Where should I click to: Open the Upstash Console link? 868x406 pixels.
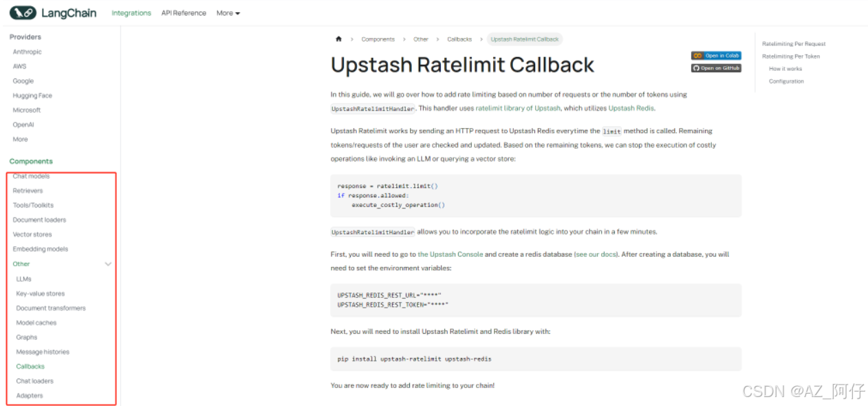pyautogui.click(x=451, y=254)
